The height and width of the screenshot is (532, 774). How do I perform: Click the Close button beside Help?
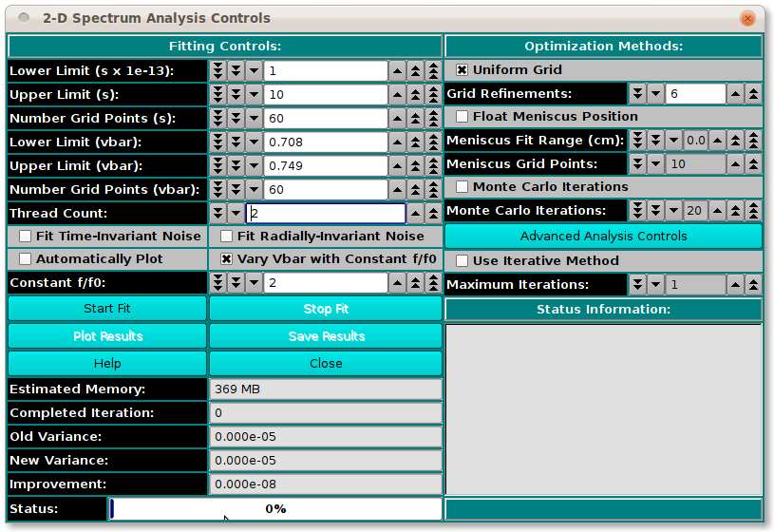click(326, 364)
